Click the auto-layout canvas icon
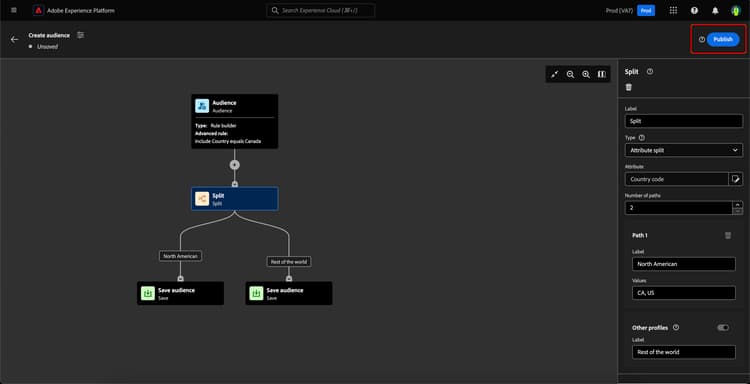Screen dimensions: 750x384 [554, 74]
